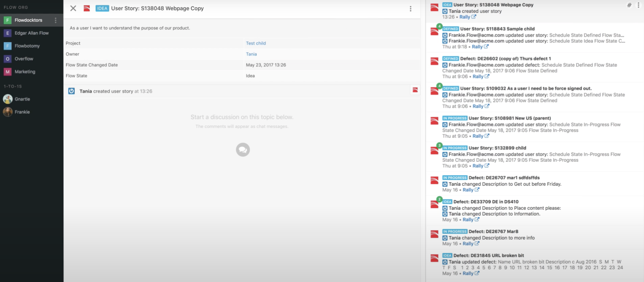Close the S138048 Webpage Copy thread
The width and height of the screenshot is (644, 282).
tap(73, 8)
